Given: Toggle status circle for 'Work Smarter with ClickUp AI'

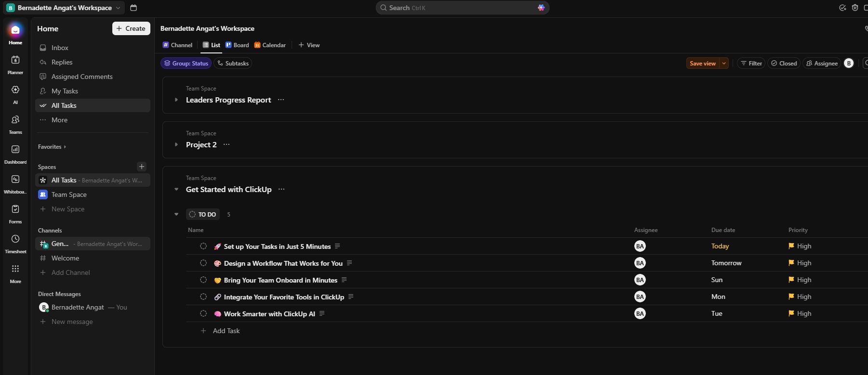Looking at the screenshot, I should click(203, 314).
